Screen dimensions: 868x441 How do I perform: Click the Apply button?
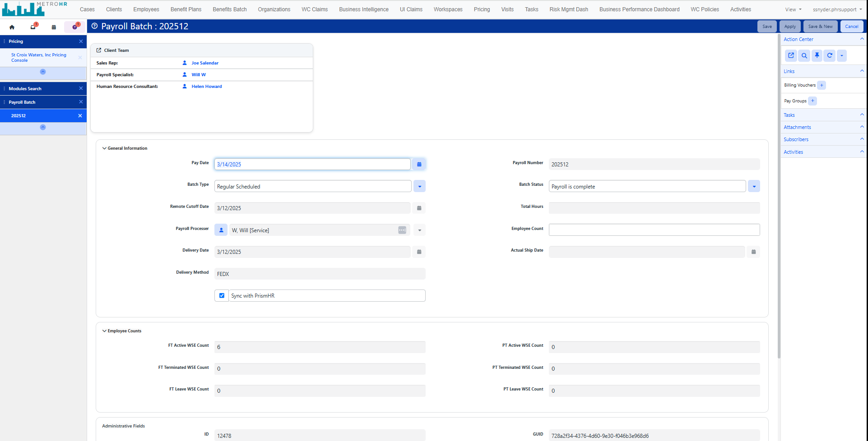(789, 26)
